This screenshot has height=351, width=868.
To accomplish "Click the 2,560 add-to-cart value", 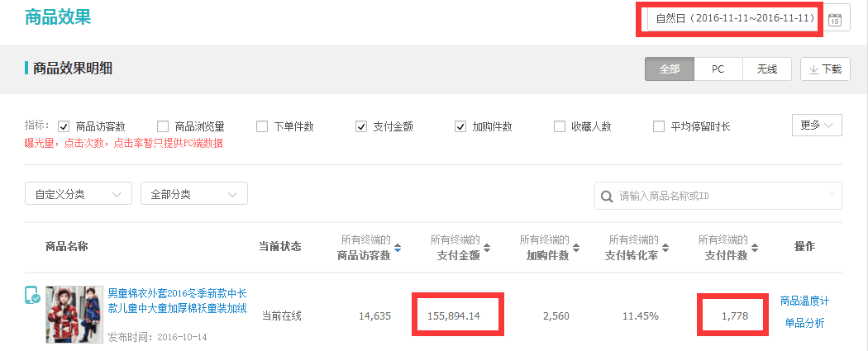I will point(556,316).
